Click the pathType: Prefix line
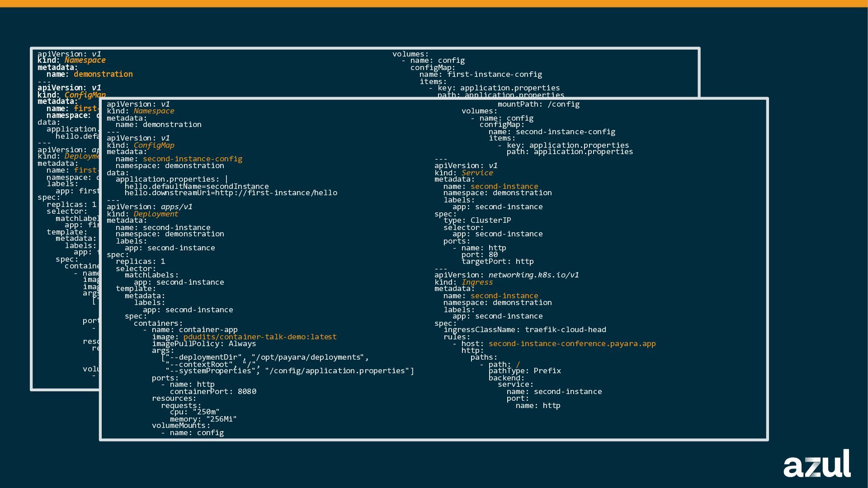 coord(524,371)
